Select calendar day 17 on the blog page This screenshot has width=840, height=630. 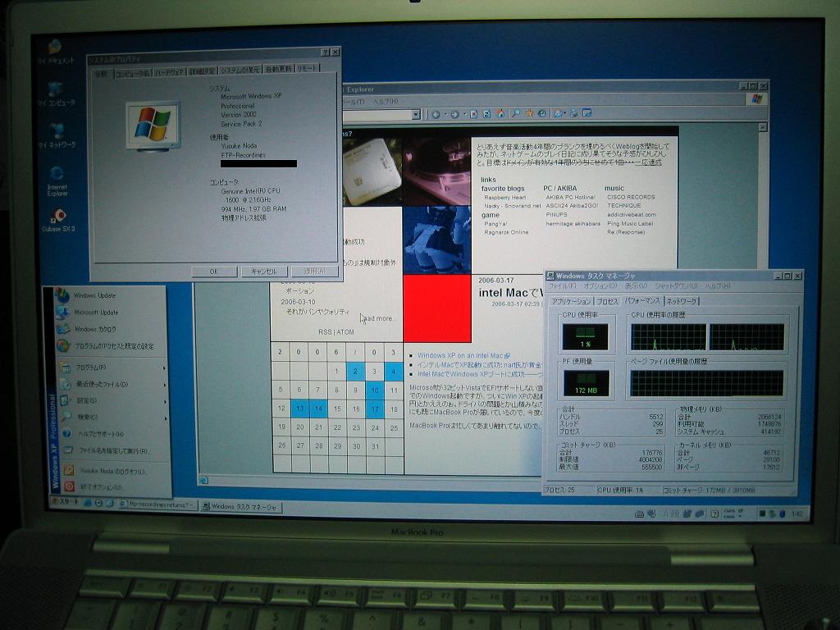375,409
